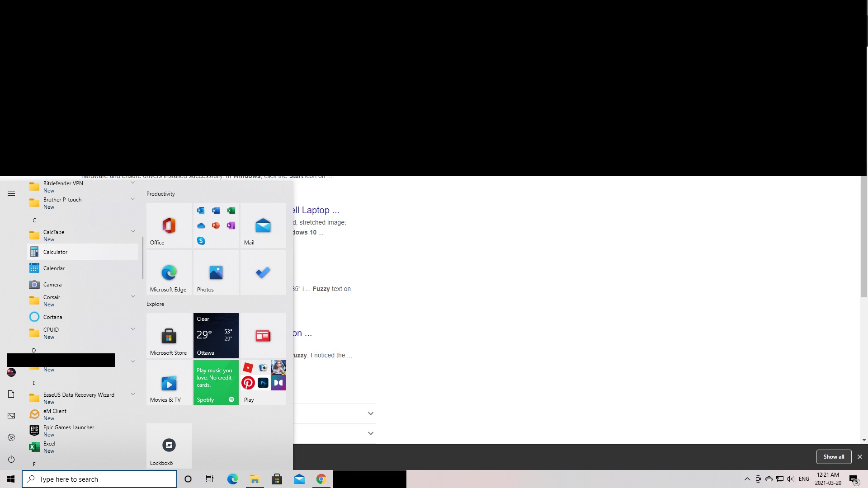868x488 pixels.
Task: Launch Lockbox6 tile
Action: coord(169,446)
